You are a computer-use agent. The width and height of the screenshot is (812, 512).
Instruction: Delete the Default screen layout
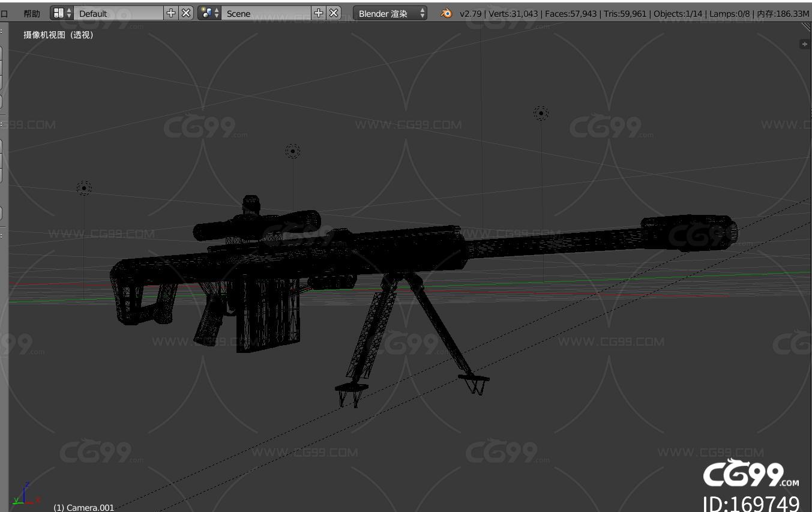click(x=187, y=13)
